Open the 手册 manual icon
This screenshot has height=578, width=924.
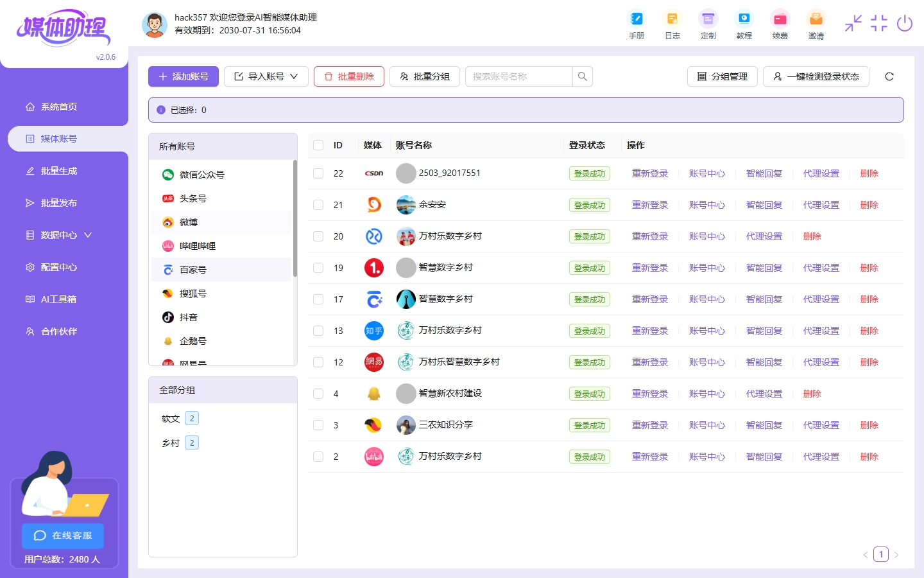click(636, 19)
